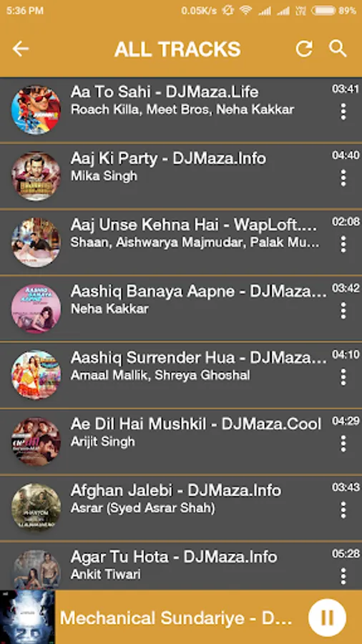
Task: Open the search magnifier icon
Action: pos(338,49)
